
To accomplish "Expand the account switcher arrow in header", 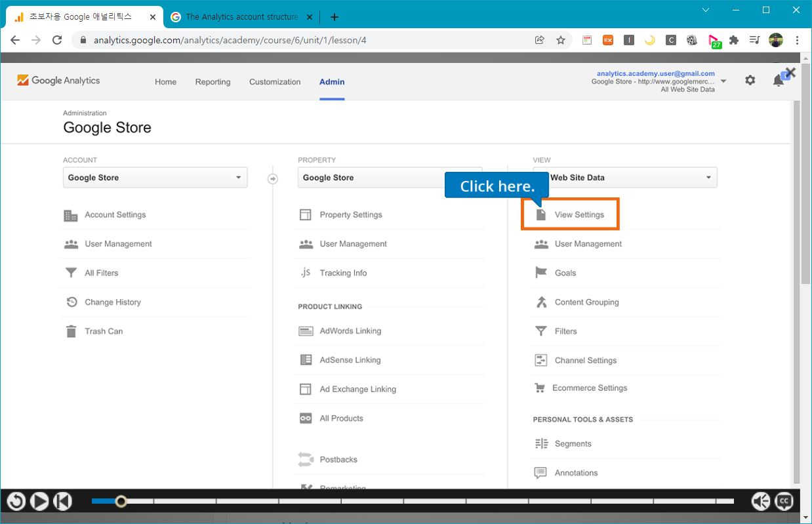I will click(x=723, y=81).
